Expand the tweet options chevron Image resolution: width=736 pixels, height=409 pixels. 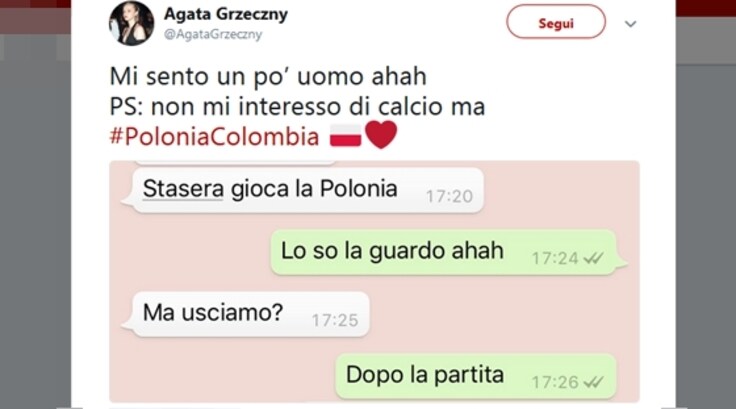coord(630,23)
